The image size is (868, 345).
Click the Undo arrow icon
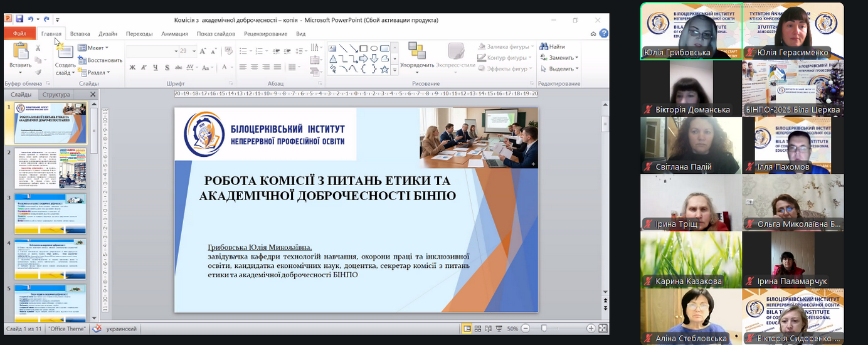(31, 20)
